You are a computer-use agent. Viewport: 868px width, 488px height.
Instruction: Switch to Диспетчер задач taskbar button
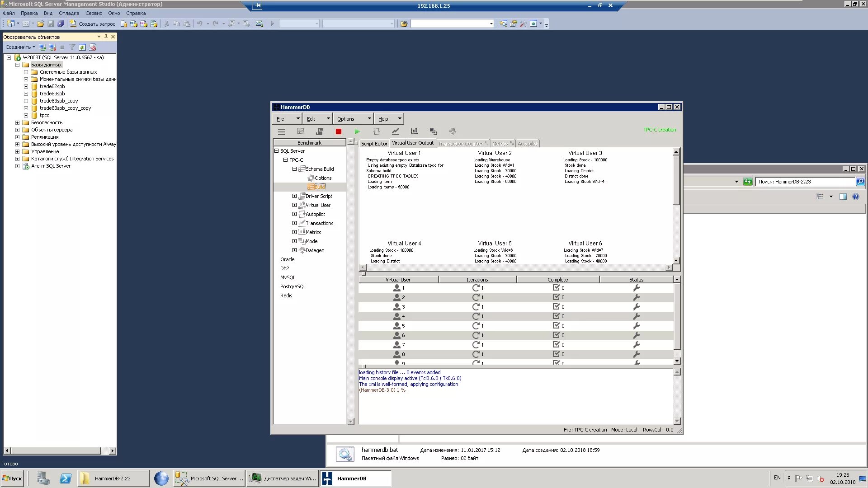283,479
